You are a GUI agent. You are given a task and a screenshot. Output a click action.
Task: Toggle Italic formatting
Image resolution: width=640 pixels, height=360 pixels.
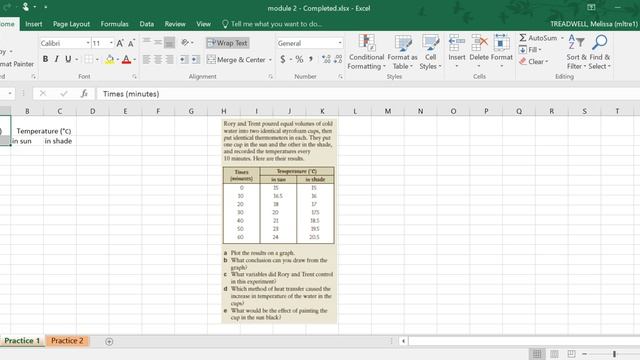coord(57,59)
